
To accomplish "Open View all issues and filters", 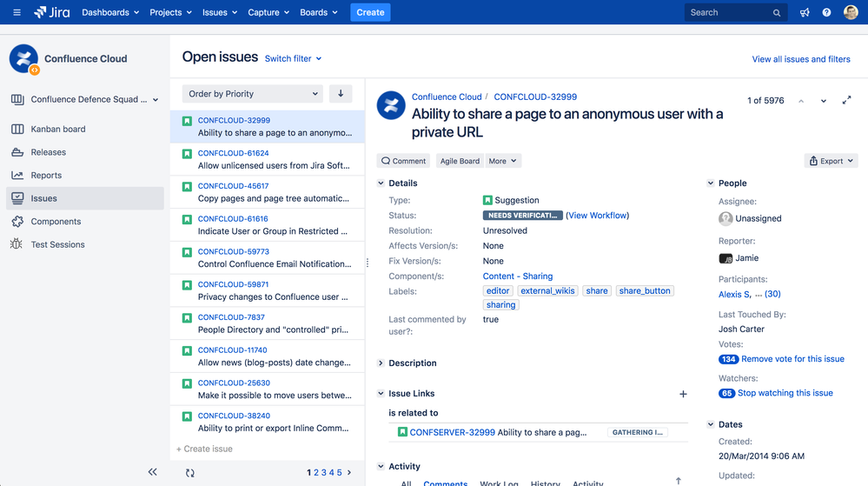I will (801, 59).
